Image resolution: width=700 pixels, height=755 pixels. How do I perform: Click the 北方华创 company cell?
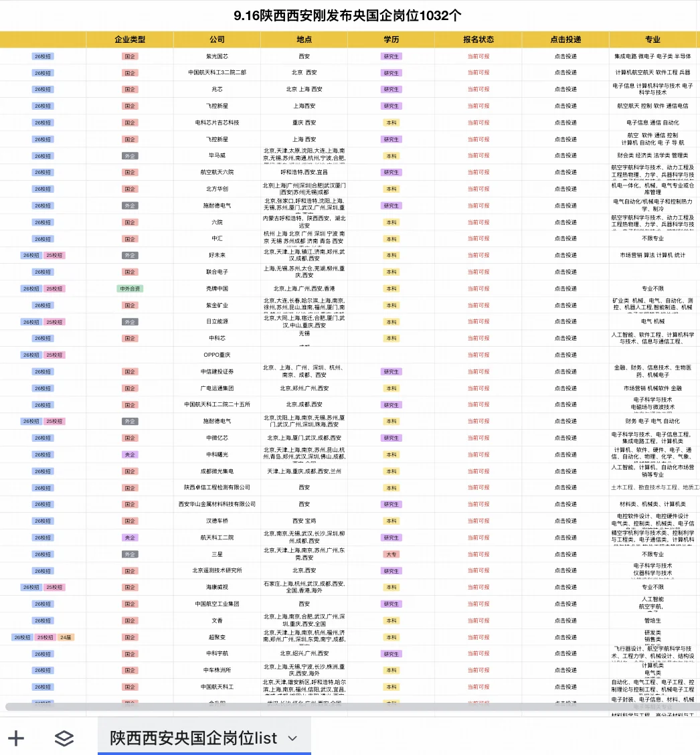[217, 189]
